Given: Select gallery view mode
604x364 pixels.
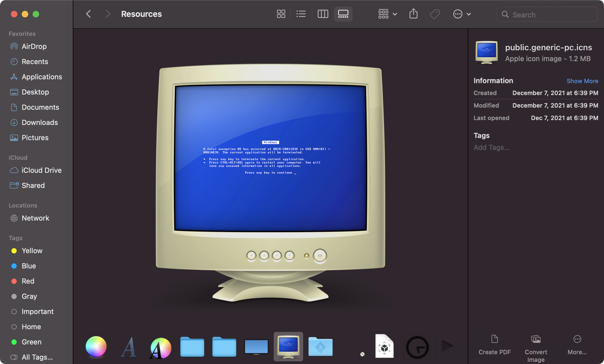Looking at the screenshot, I should [343, 14].
